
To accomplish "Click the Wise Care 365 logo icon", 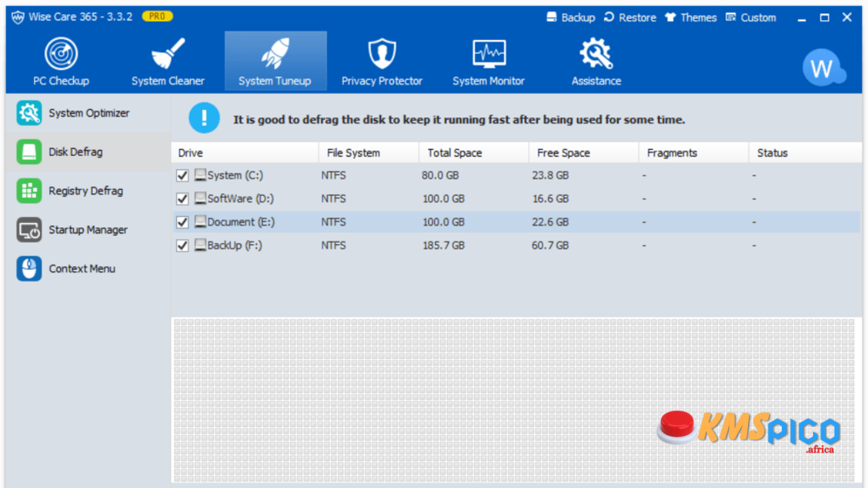I will [x=18, y=17].
